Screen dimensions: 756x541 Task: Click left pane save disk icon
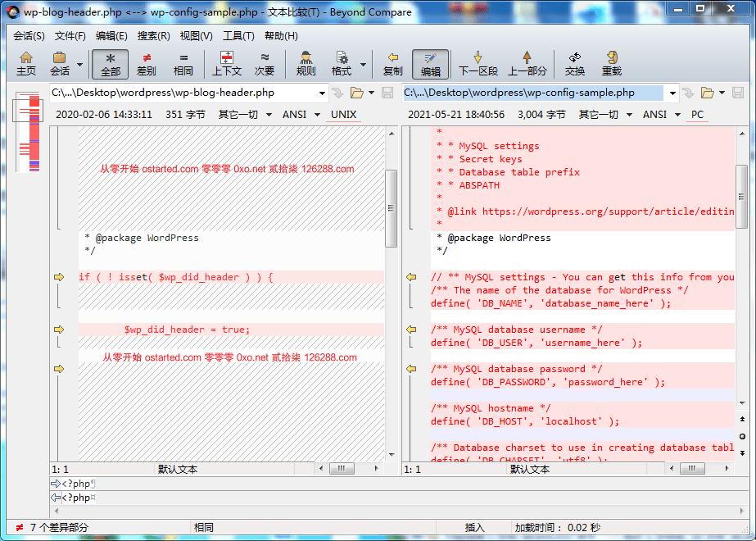point(387,93)
